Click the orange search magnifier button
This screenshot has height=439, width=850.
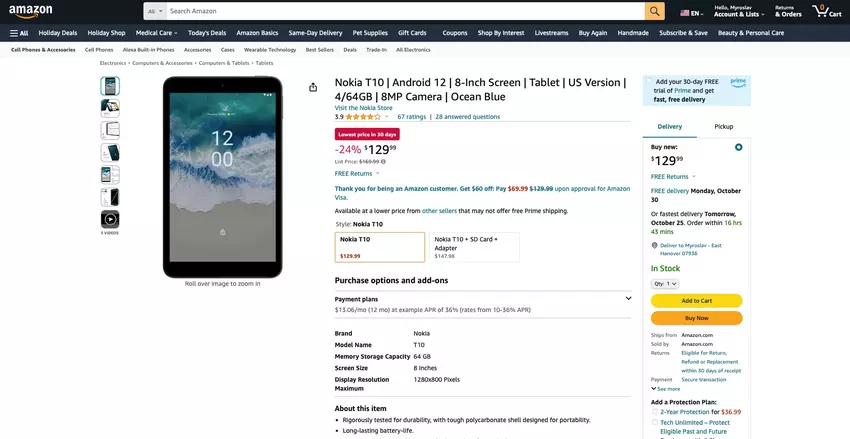coord(654,11)
